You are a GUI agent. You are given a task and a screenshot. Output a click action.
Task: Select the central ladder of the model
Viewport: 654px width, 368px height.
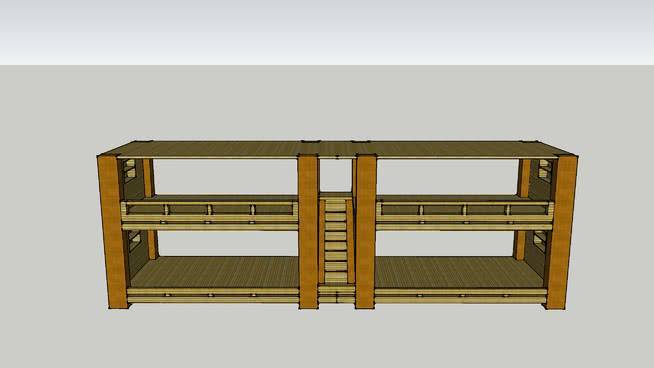[337, 241]
